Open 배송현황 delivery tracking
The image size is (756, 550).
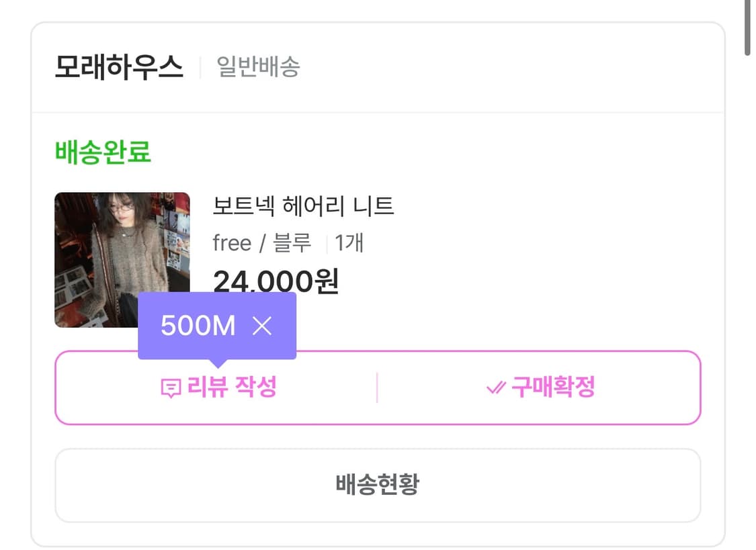(377, 485)
